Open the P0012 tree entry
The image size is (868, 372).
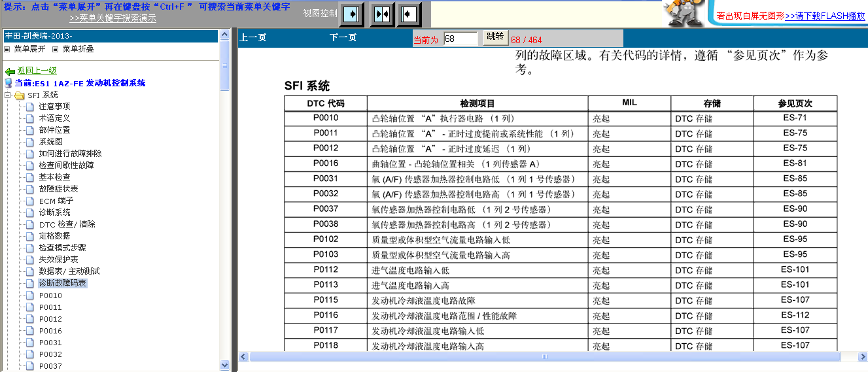tap(50, 319)
